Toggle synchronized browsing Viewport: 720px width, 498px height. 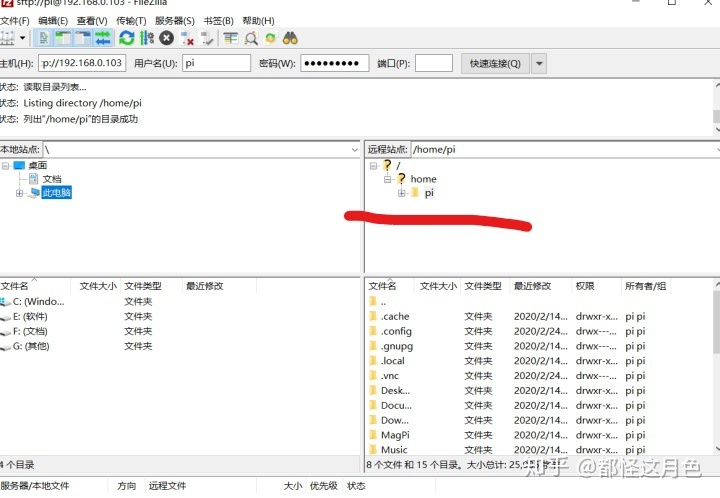(x=270, y=38)
